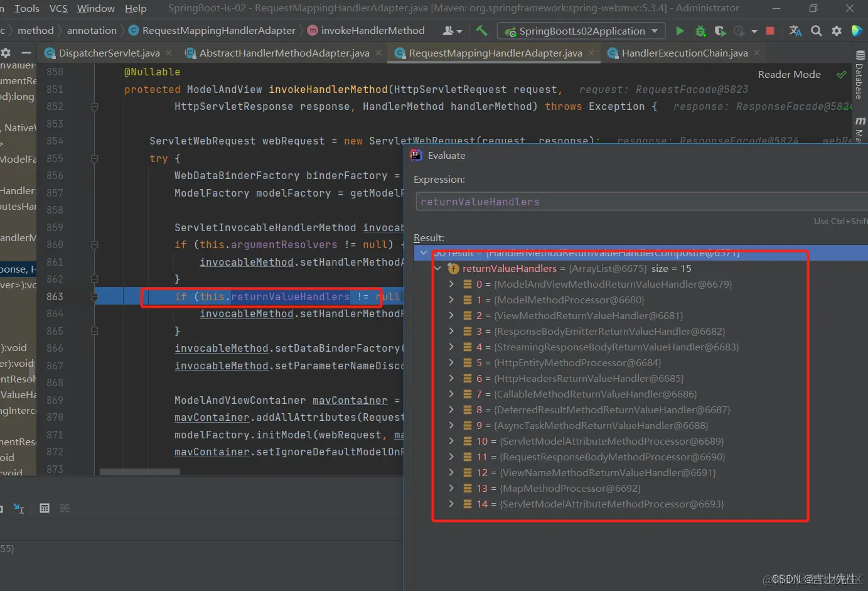
Task: Collapse the result root node
Action: [x=424, y=252]
